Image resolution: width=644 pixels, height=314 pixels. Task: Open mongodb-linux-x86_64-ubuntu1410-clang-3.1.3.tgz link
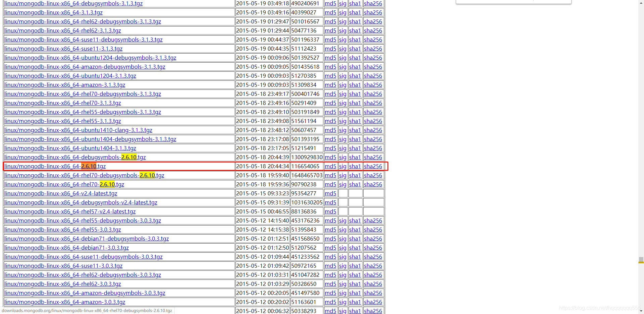coord(78,130)
